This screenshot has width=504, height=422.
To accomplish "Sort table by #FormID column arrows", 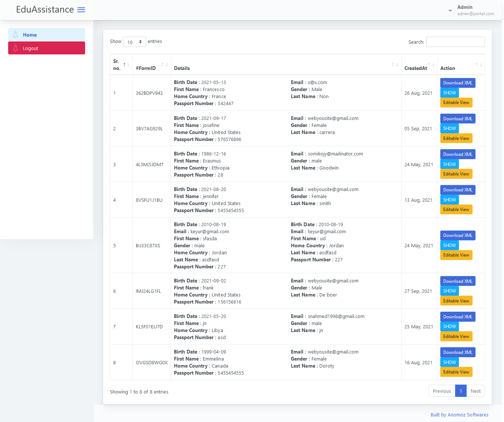I will [165, 65].
